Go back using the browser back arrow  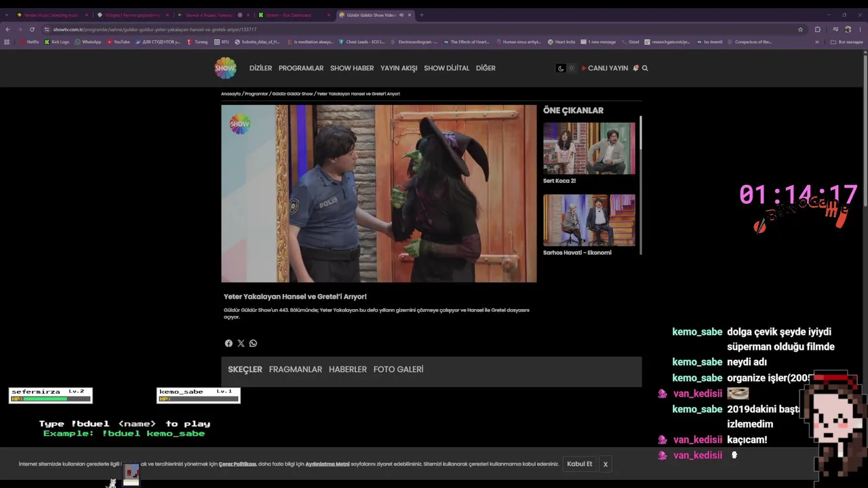(x=7, y=30)
